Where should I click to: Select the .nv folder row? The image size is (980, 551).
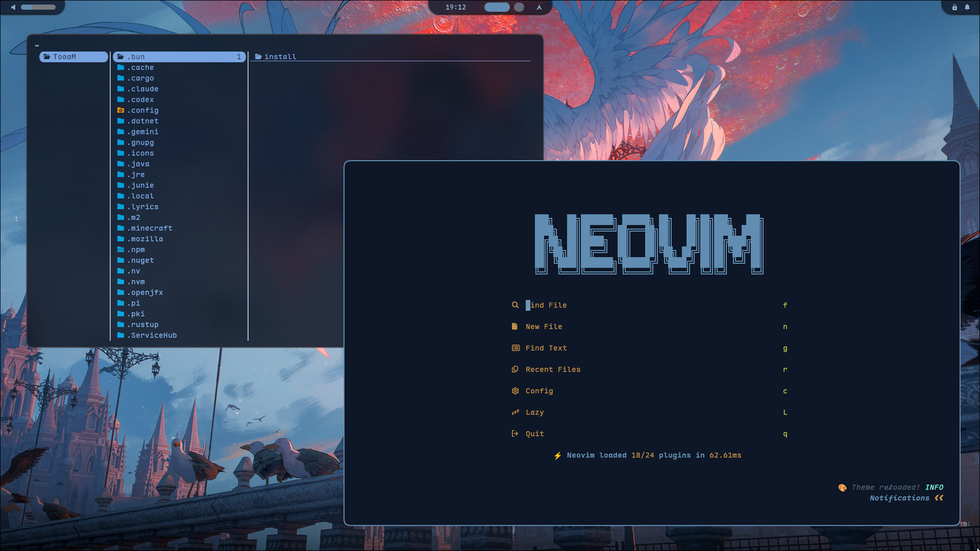click(179, 271)
